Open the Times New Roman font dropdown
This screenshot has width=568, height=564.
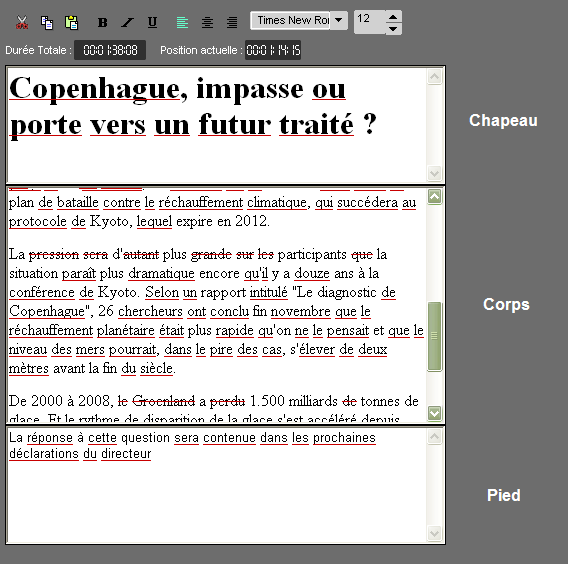tap(339, 20)
